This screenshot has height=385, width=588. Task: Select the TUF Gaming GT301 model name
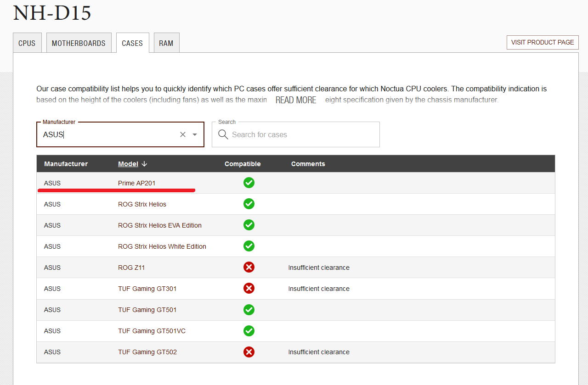point(147,289)
